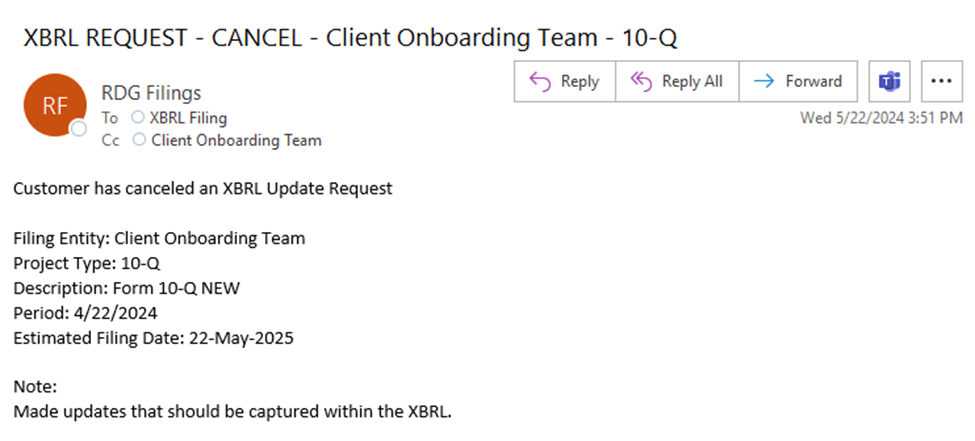Screen dimensions: 975x441
Task: Click the Filing Entity line
Action: [x=159, y=238]
